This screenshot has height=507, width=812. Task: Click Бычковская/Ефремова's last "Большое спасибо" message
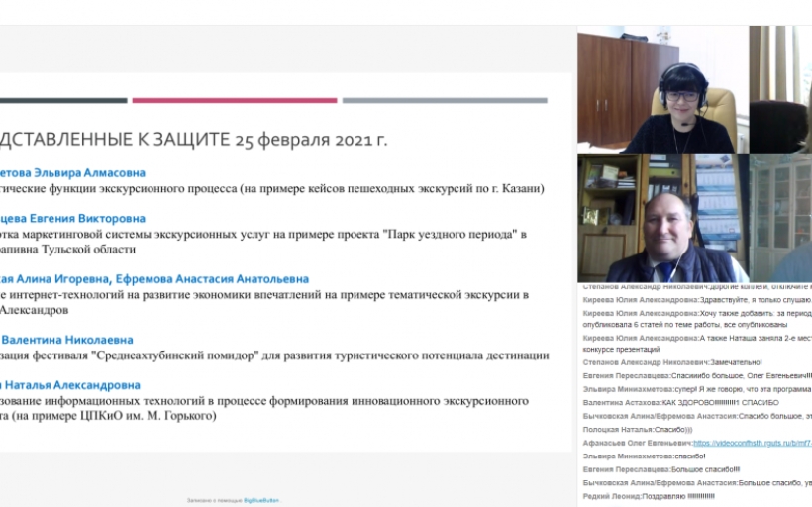(x=697, y=482)
